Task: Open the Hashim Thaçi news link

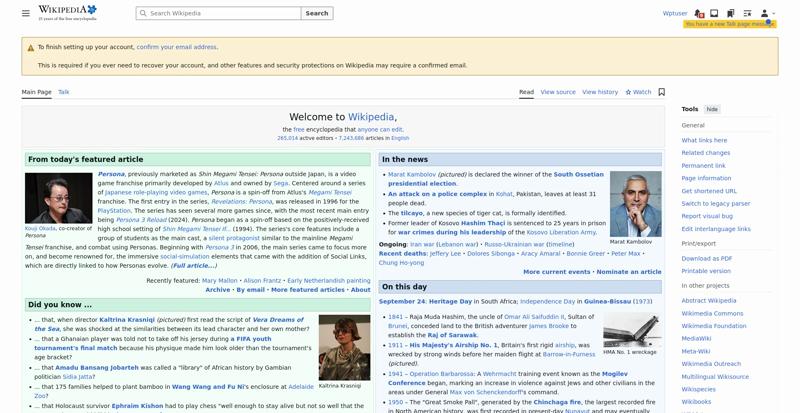Action: pos(483,223)
